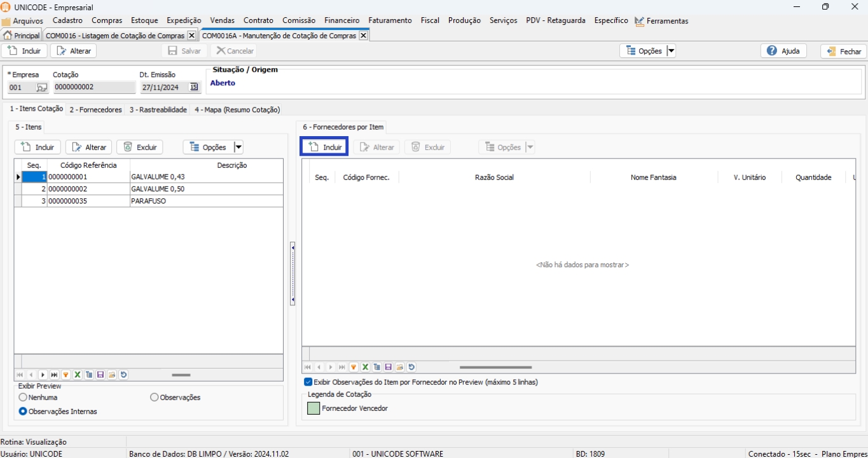Click the panel splitter collapse arrow
The image size is (868, 458).
[293, 246]
